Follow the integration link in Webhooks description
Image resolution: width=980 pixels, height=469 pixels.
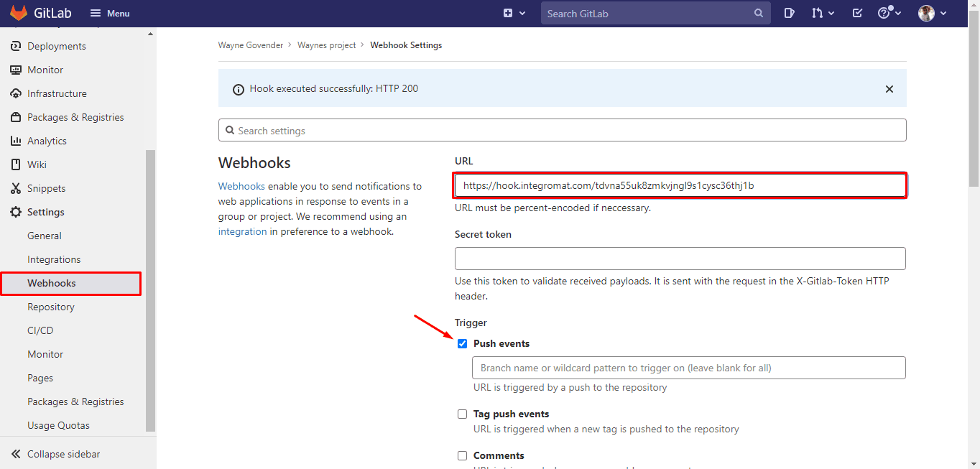pos(242,231)
